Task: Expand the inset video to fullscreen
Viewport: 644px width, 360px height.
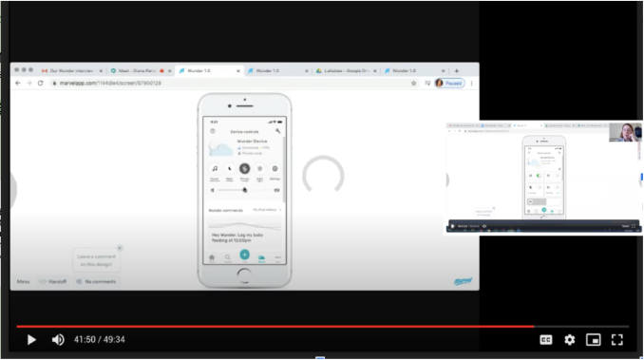Action: tap(634, 226)
